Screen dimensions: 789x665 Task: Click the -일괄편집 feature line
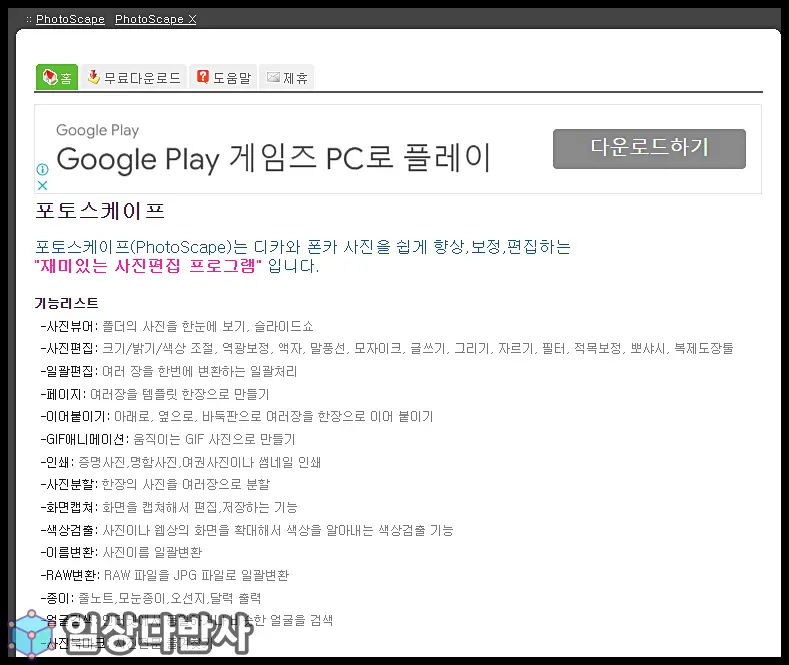pyautogui.click(x=169, y=371)
